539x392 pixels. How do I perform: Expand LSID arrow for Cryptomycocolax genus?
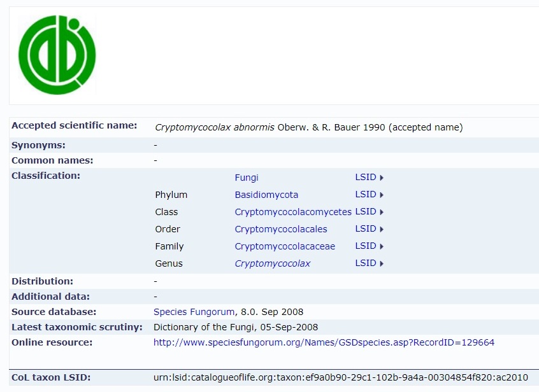click(382, 263)
